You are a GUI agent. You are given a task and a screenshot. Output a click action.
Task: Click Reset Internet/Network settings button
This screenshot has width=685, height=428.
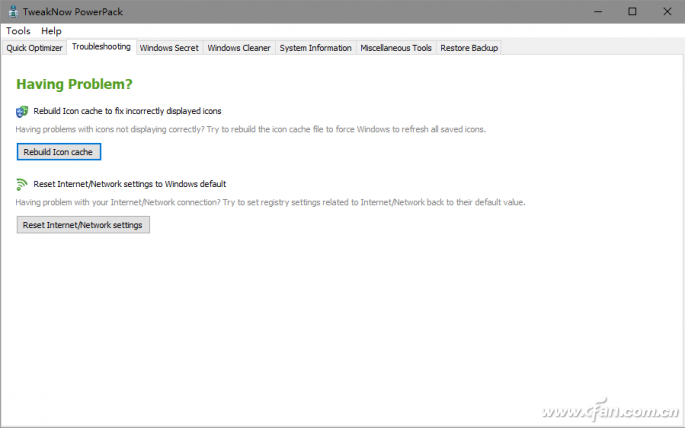click(x=83, y=225)
